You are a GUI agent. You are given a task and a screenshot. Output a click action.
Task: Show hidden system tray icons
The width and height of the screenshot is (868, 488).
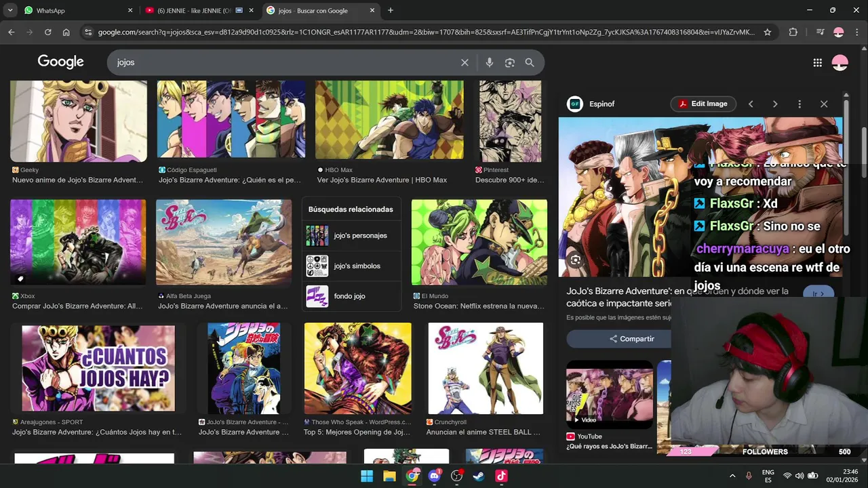(732, 476)
